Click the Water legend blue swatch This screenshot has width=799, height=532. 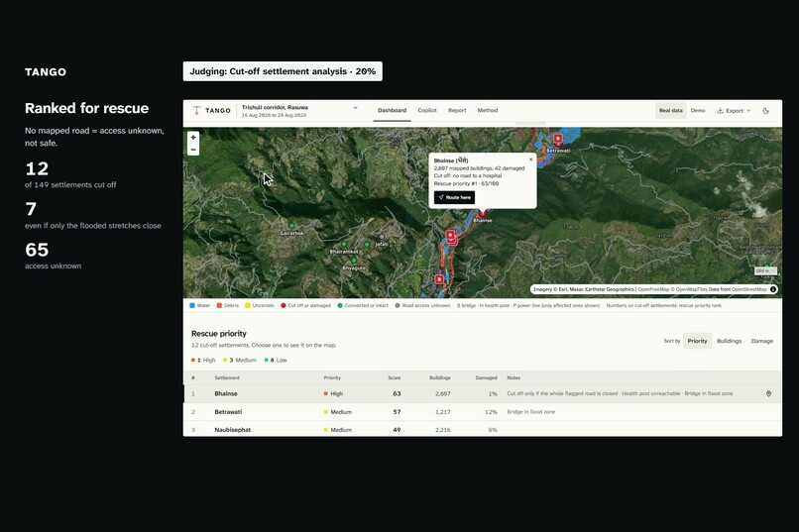coord(192,305)
